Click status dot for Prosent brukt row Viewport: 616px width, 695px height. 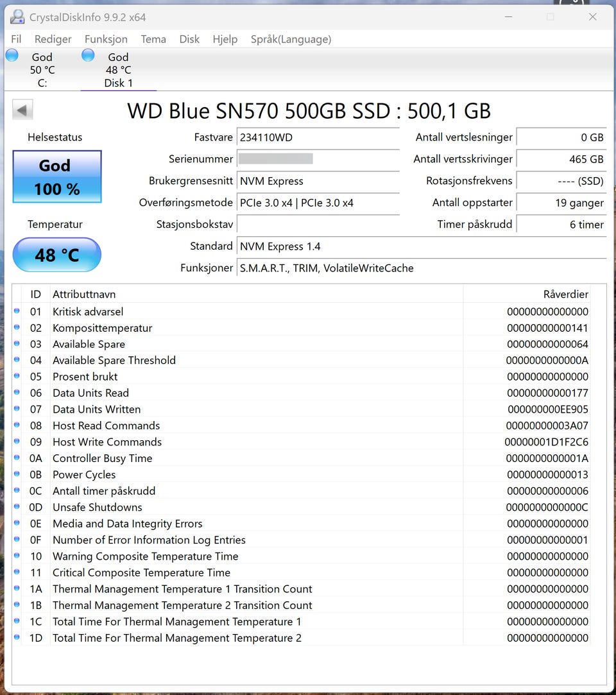coord(17,376)
